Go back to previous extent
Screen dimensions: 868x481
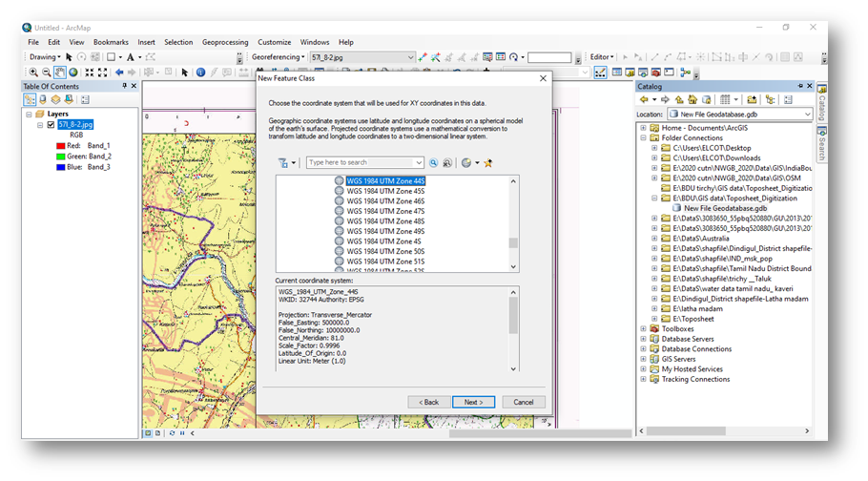119,73
